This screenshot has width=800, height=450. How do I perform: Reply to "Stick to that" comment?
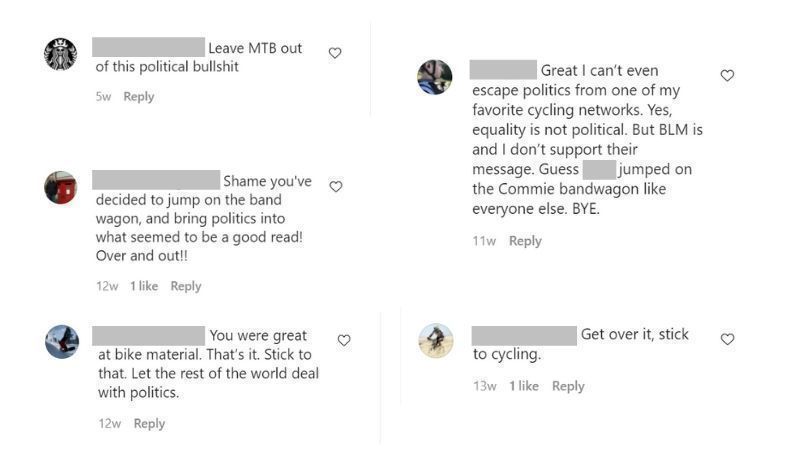point(149,424)
